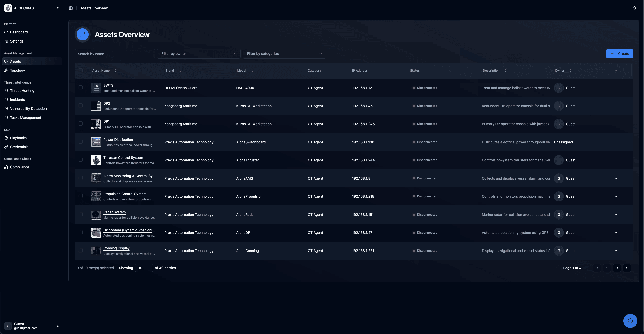The width and height of the screenshot is (644, 334).
Task: Select all rows header checkbox
Action: click(81, 71)
